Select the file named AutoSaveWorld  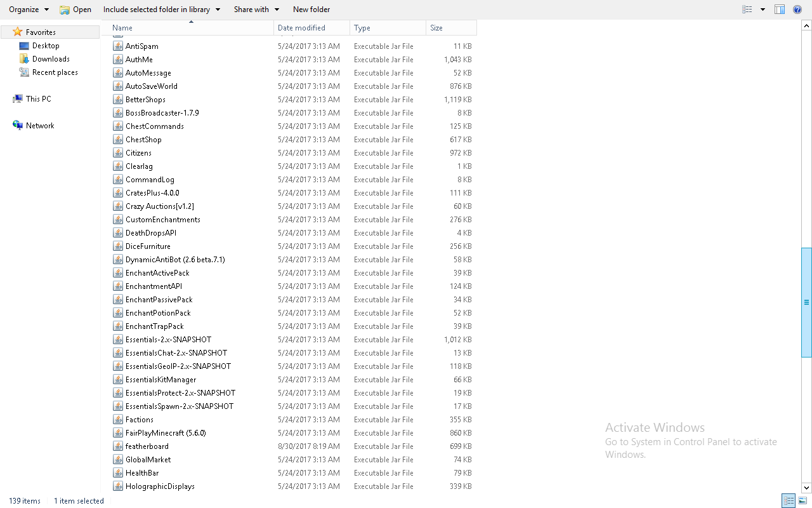[152, 86]
